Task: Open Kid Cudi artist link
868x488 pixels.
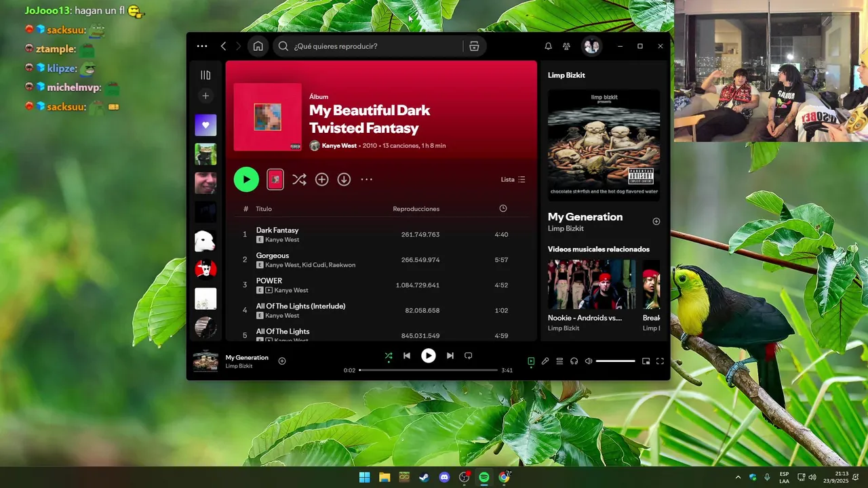Action: coord(313,265)
